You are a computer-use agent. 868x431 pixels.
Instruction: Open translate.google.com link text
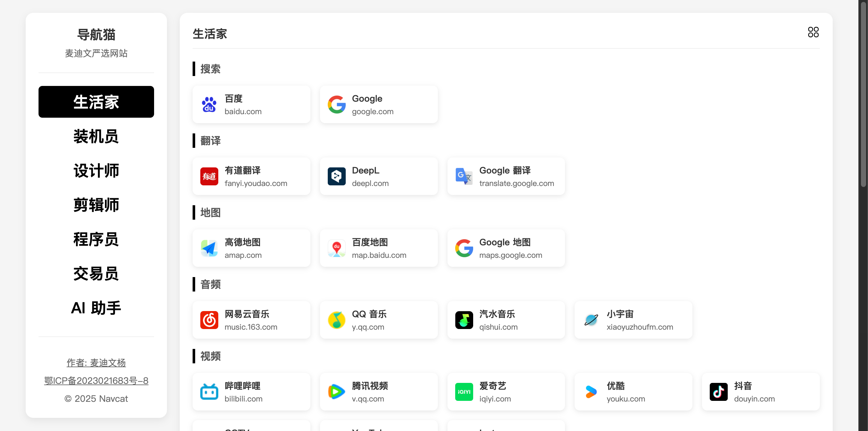[516, 183]
